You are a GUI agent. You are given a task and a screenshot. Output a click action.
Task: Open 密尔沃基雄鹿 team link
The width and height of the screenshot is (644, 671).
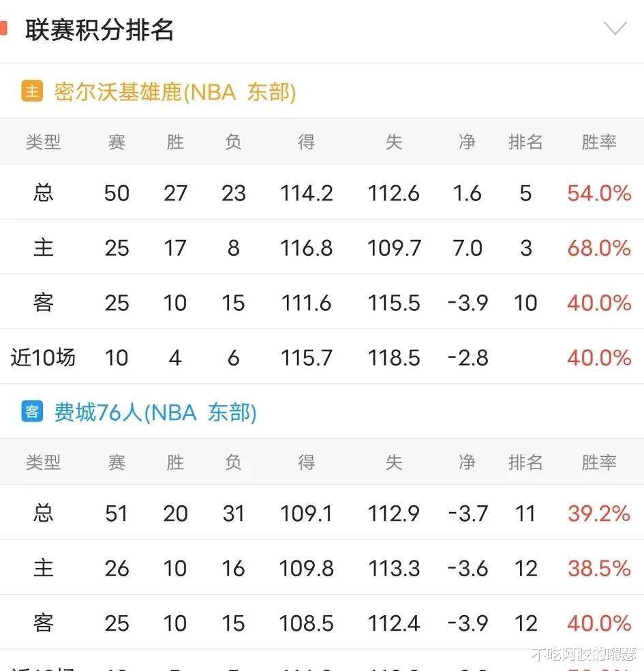click(174, 91)
